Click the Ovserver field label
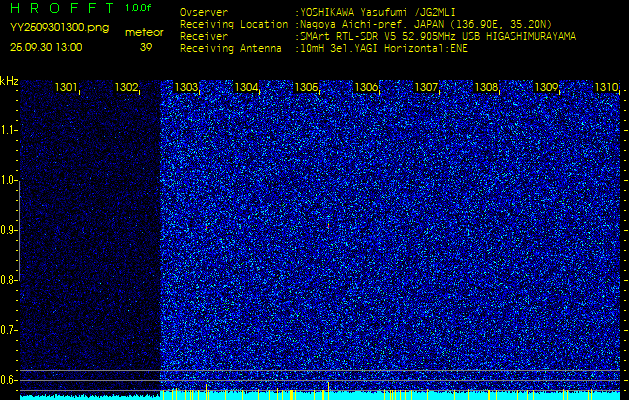This screenshot has width=629, height=400. [x=204, y=12]
